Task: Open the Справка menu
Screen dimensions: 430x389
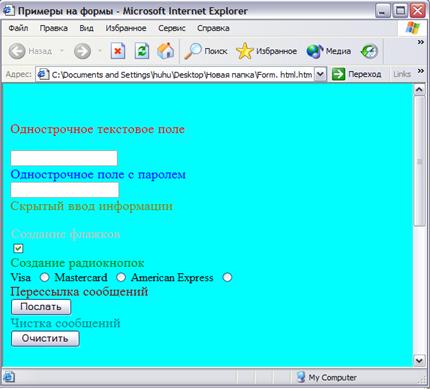Action: [x=213, y=28]
